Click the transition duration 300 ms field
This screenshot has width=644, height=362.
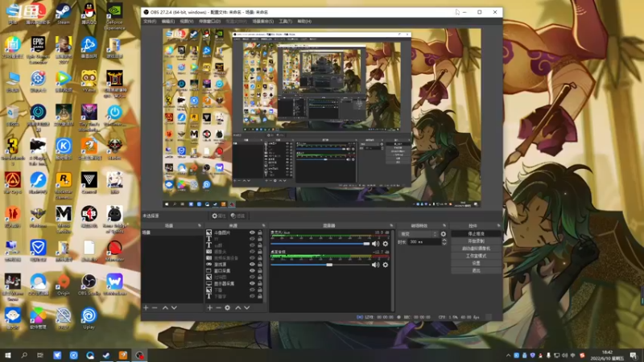[424, 242]
